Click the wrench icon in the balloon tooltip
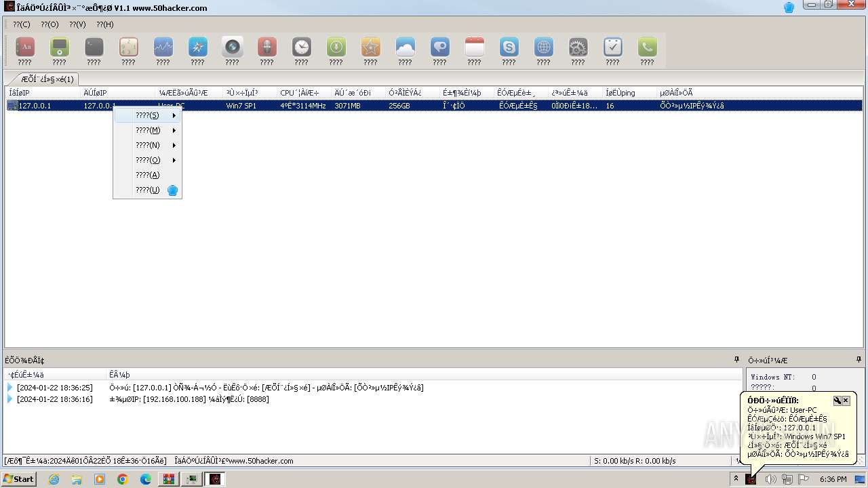868x488 pixels. click(837, 401)
